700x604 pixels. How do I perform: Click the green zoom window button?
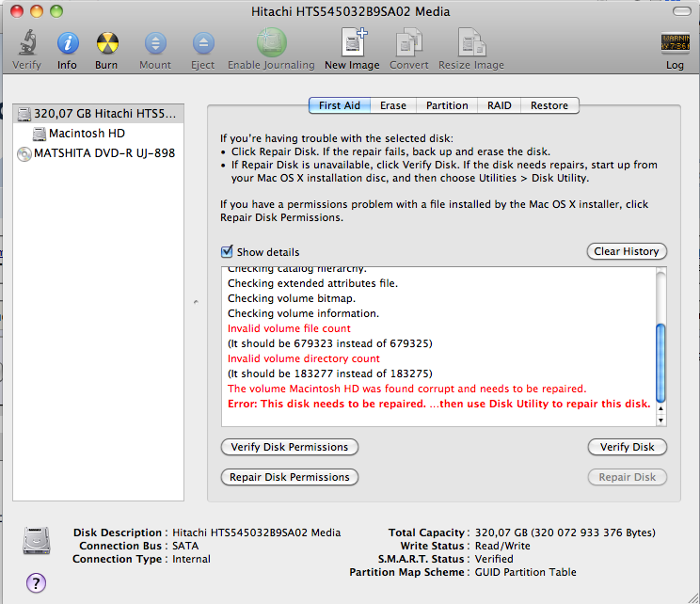pos(56,11)
